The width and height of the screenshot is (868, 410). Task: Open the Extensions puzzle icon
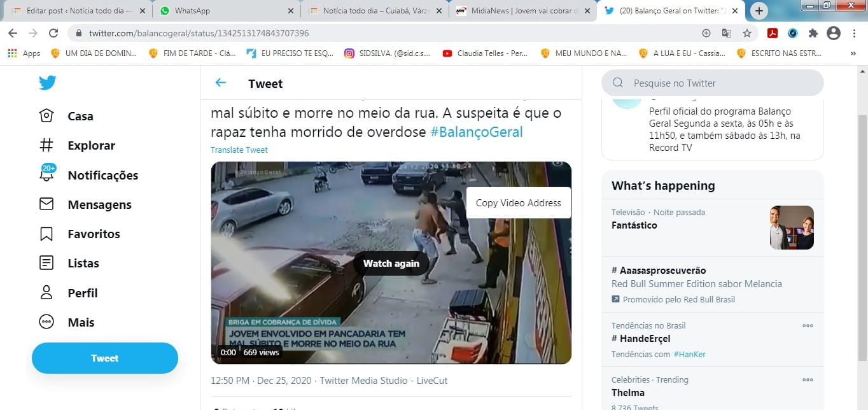coord(813,33)
